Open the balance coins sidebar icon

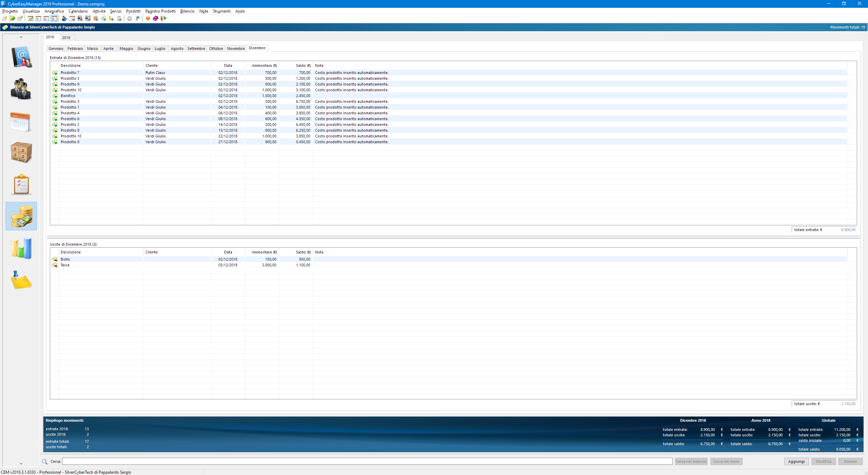coord(21,216)
